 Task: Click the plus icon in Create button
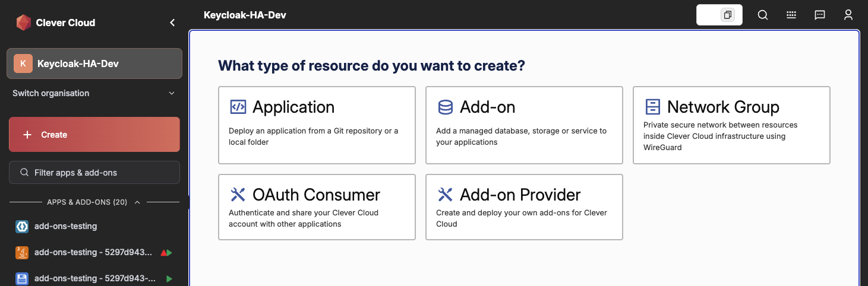27,135
